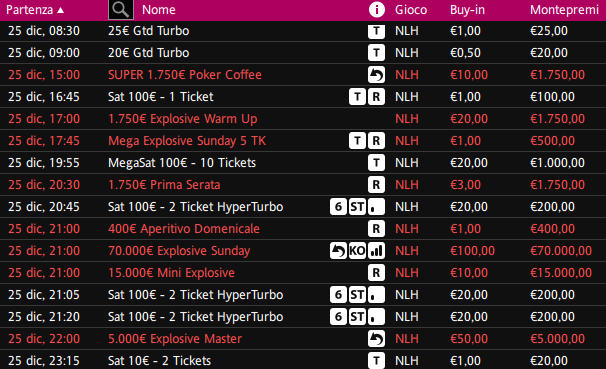Screen dimensions: 606x369
Task: Click the €500,00 prize pool value
Action: pyautogui.click(x=552, y=141)
